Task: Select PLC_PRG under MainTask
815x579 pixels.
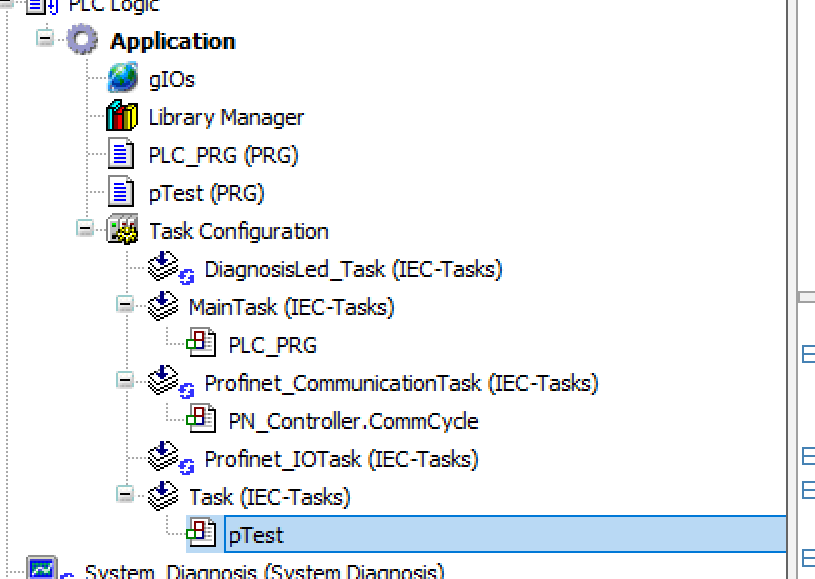Action: tap(272, 345)
